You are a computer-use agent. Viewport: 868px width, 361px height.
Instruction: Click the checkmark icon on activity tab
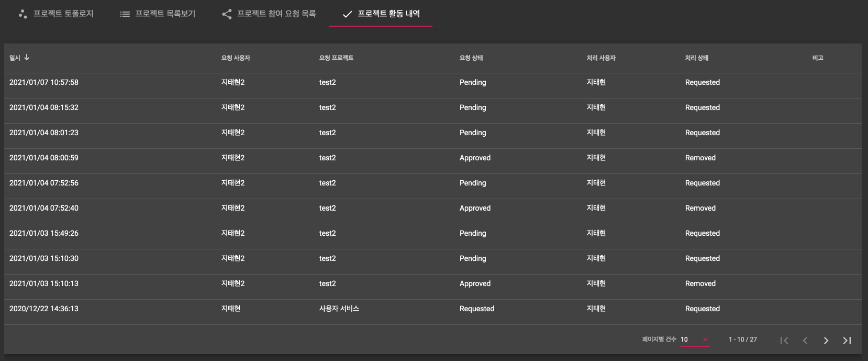click(x=347, y=14)
